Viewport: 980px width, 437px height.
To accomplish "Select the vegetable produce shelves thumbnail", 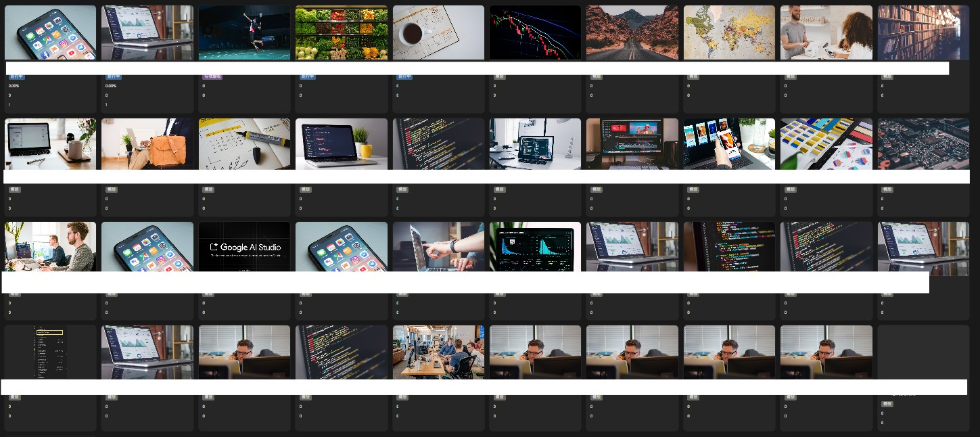I will click(342, 33).
